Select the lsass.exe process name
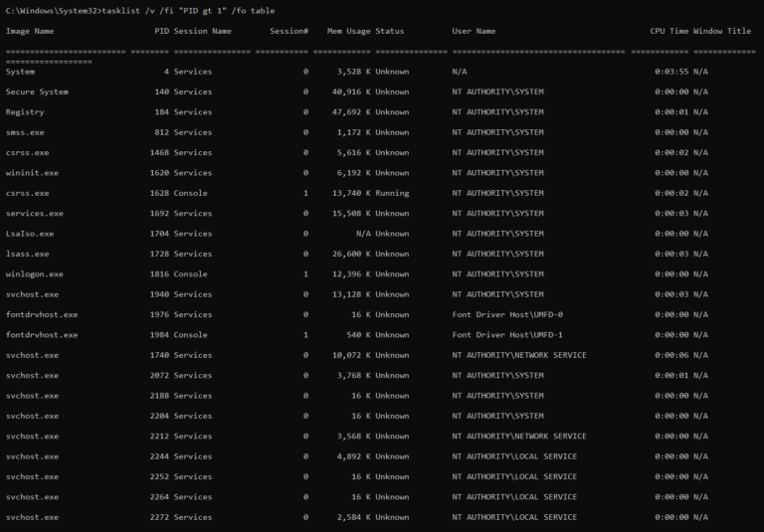 click(27, 254)
